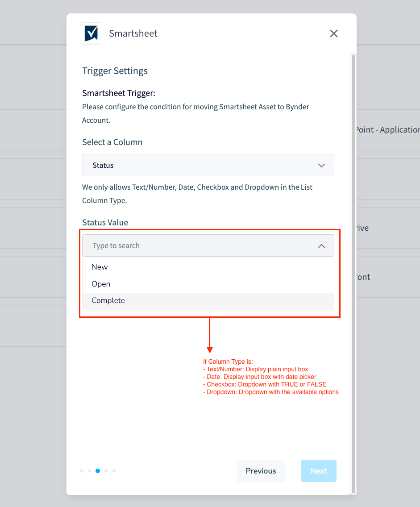Click the Status label inside the column selector
Image resolution: width=420 pixels, height=507 pixels.
click(103, 165)
